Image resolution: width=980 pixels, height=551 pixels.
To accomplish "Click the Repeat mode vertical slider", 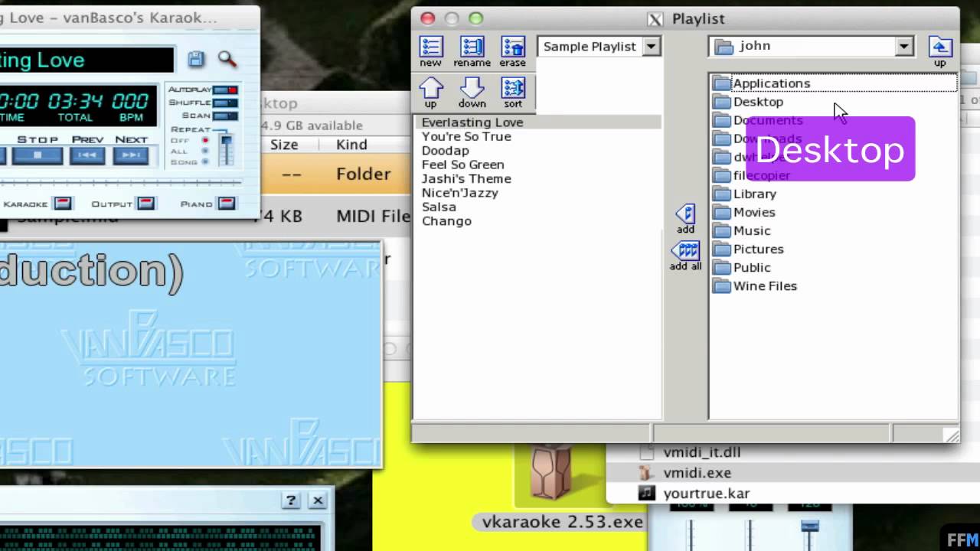I will pyautogui.click(x=226, y=149).
